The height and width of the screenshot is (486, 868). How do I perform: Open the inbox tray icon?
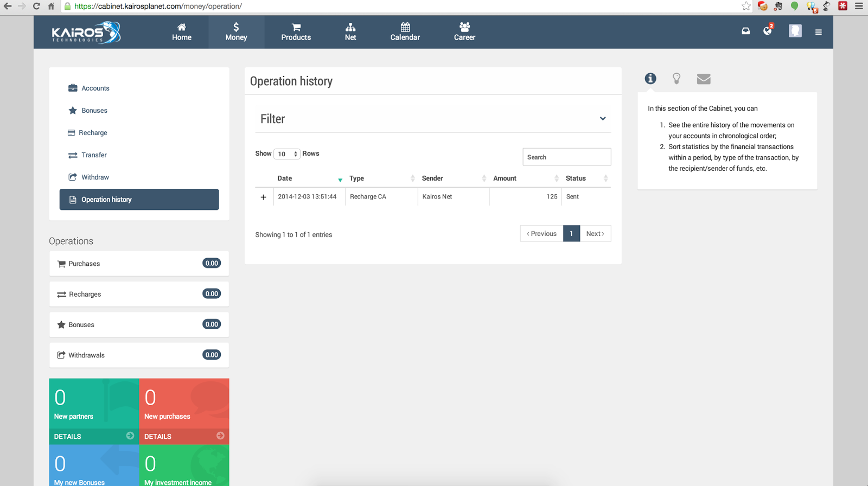(745, 31)
